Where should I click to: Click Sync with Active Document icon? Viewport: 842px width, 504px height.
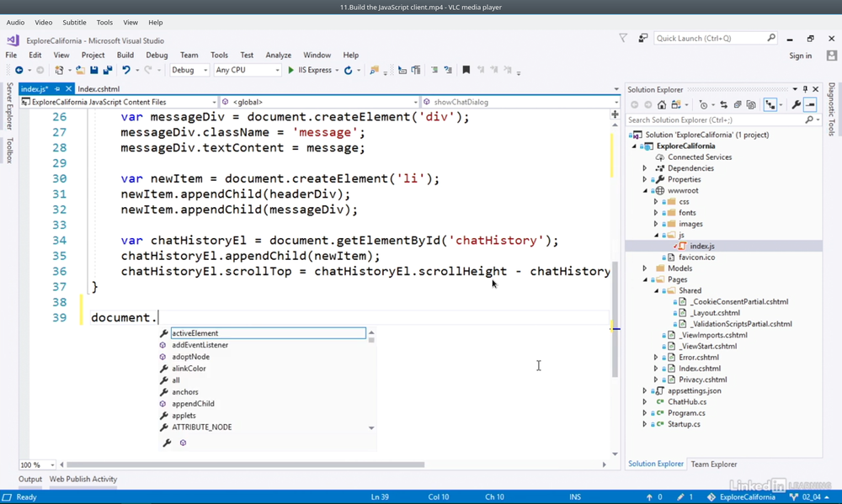(x=723, y=104)
